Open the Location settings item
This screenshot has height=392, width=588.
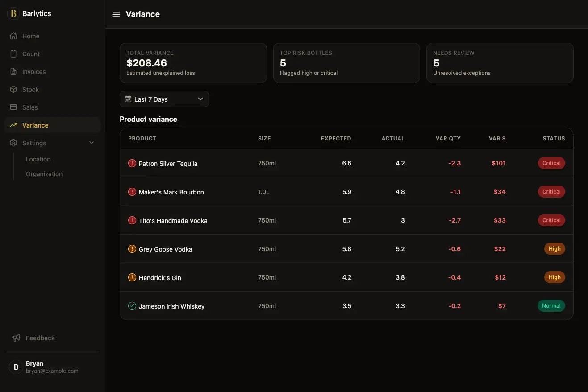coord(38,159)
